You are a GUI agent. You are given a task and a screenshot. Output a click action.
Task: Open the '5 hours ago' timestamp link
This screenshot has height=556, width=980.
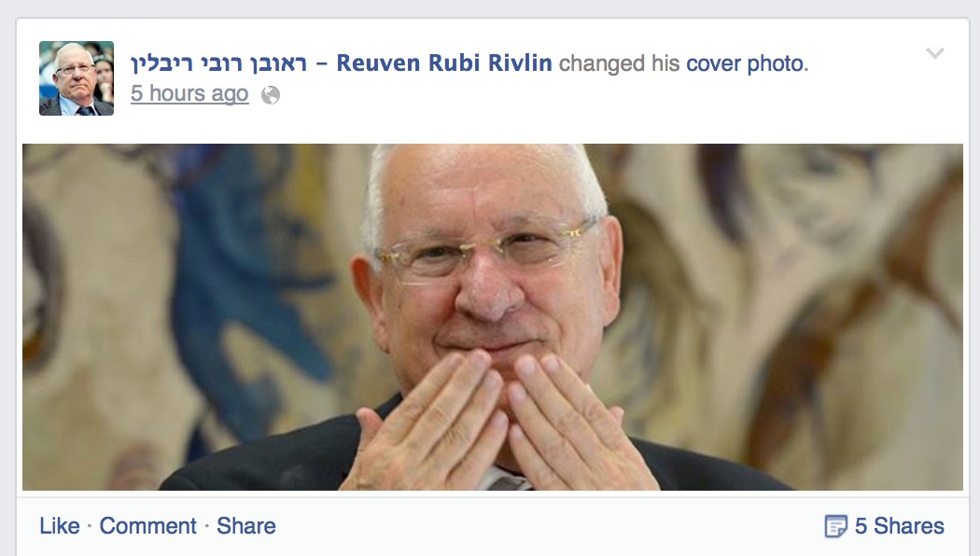tap(189, 93)
